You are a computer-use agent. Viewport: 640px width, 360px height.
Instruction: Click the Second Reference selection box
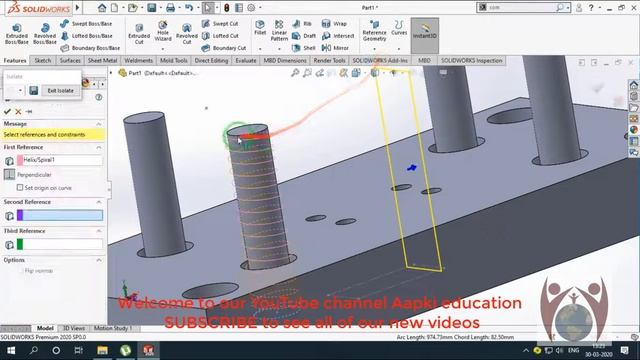click(60, 215)
